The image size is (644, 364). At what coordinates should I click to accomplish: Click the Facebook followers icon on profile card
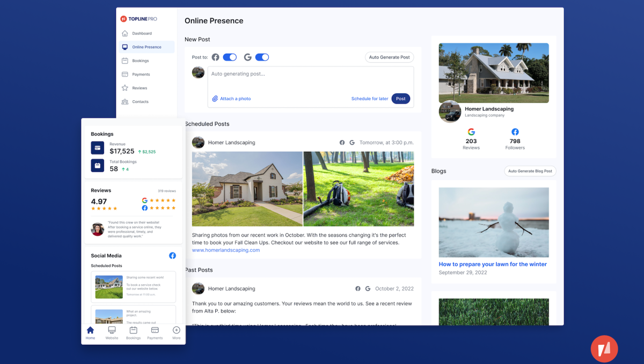515,132
